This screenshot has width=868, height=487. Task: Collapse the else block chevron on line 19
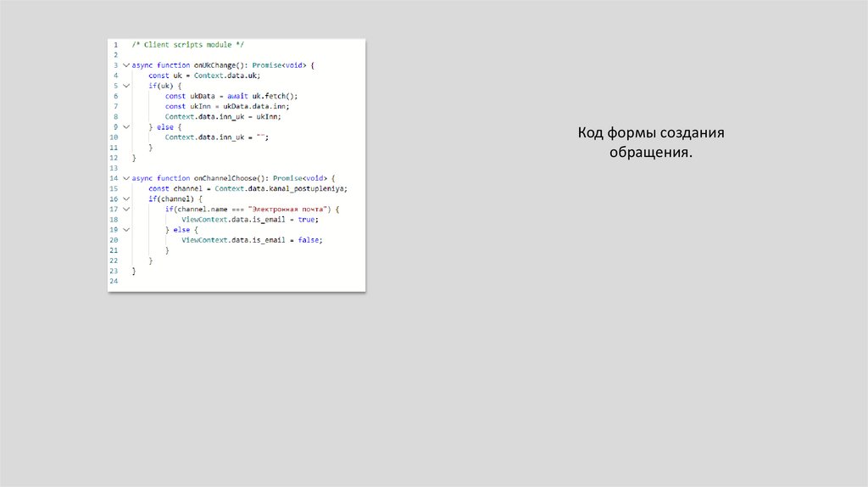(126, 230)
